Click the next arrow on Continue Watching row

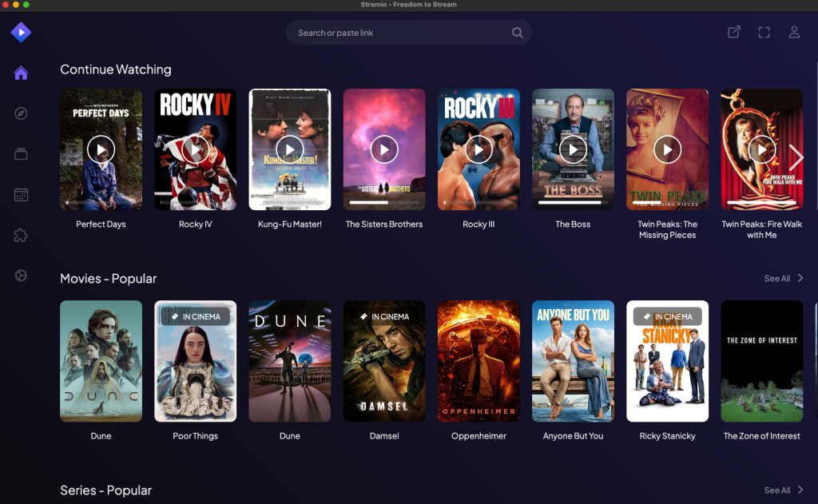(x=796, y=157)
